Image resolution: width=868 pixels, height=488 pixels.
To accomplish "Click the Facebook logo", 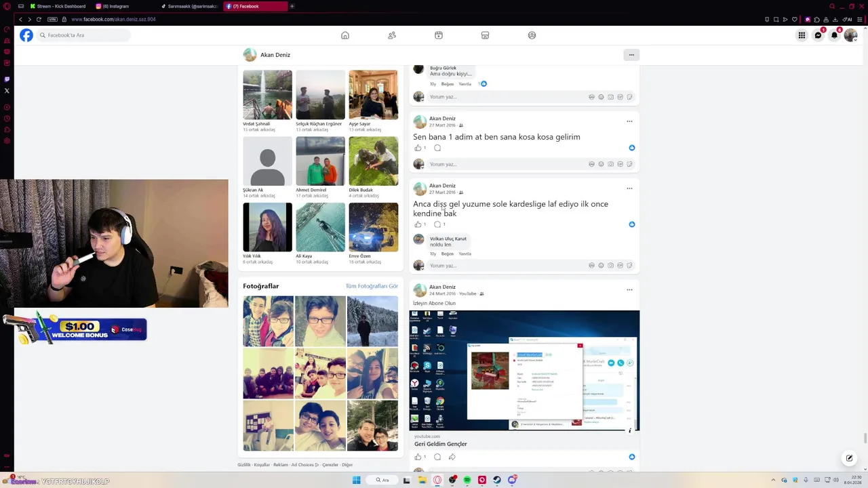I will tap(26, 35).
